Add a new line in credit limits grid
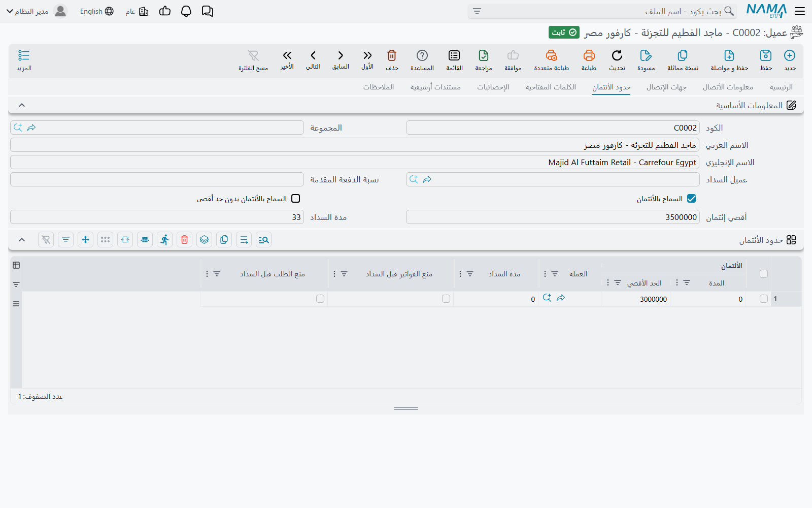 coord(244,240)
